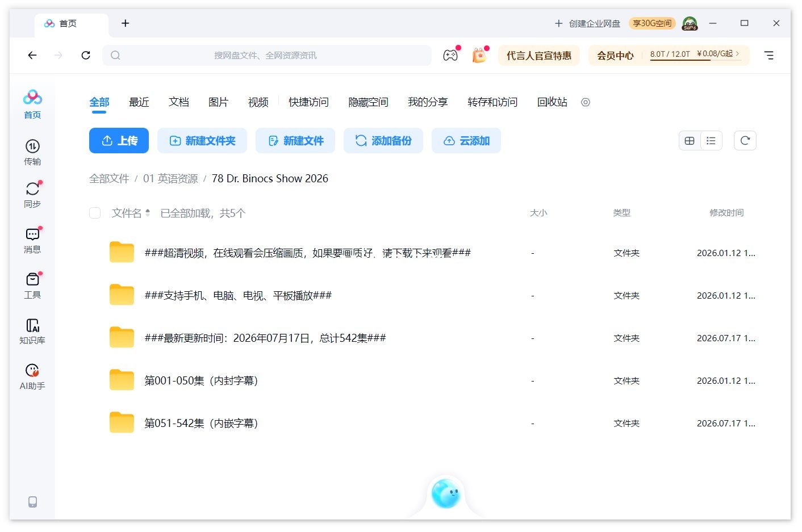Image resolution: width=802 pixels, height=532 pixels.
Task: Toggle the select-all files checkbox
Action: click(x=95, y=213)
